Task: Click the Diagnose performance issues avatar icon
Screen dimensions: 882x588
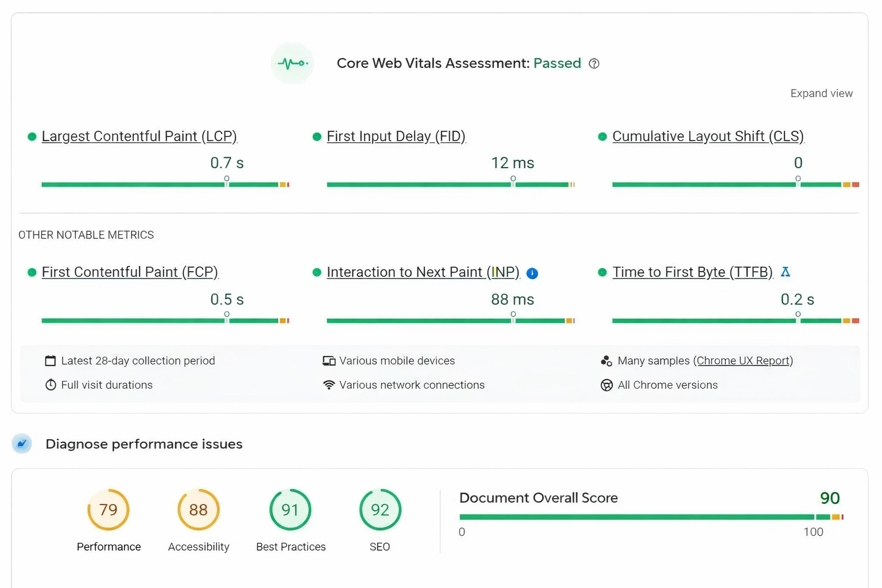Action: pyautogui.click(x=22, y=443)
